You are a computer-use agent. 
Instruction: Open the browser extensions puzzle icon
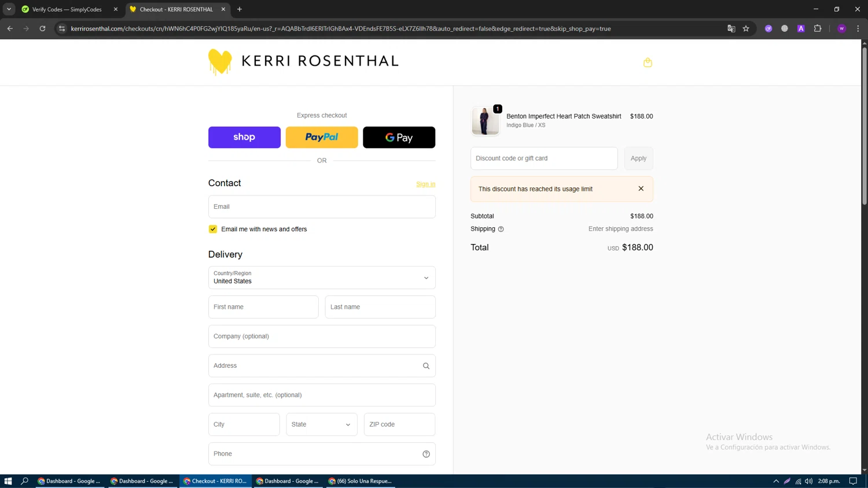(817, 28)
